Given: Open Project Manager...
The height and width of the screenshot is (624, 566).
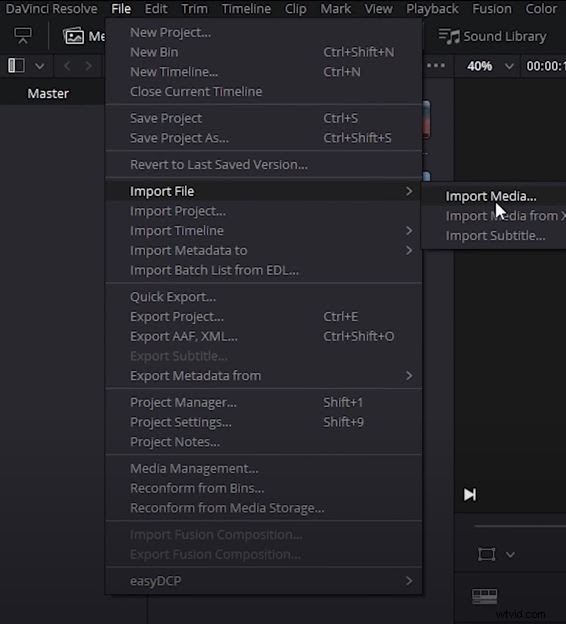Looking at the screenshot, I should (263, 402).
